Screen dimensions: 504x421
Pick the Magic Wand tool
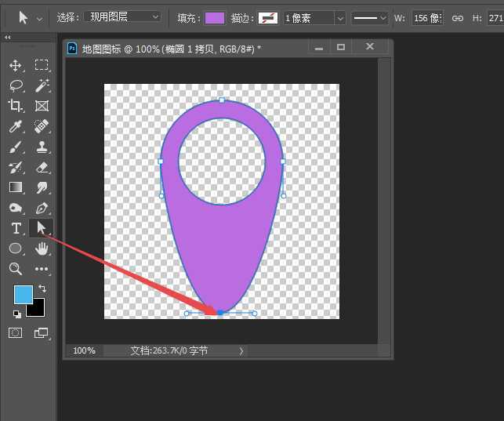click(42, 85)
